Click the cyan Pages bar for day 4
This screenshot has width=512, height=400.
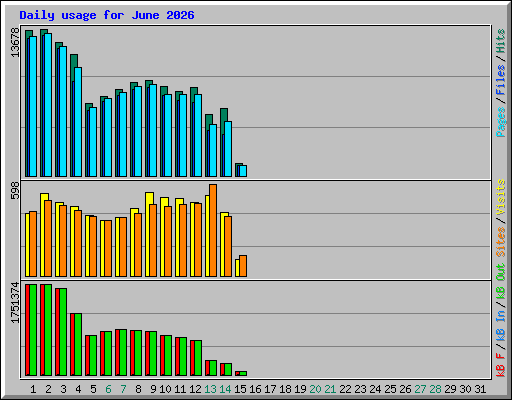(x=78, y=122)
